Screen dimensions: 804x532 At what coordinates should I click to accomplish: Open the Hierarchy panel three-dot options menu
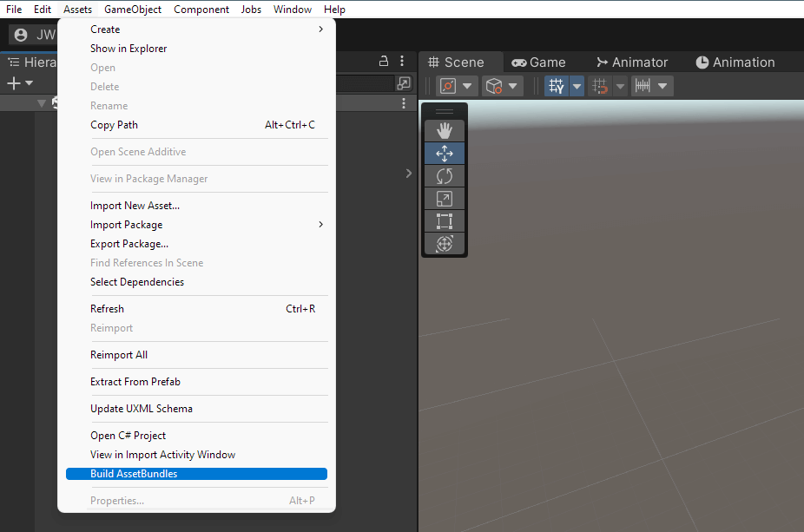pyautogui.click(x=402, y=61)
